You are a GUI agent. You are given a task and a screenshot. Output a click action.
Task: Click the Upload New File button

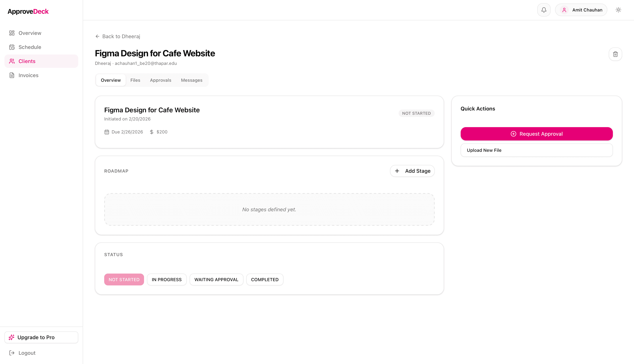536,150
